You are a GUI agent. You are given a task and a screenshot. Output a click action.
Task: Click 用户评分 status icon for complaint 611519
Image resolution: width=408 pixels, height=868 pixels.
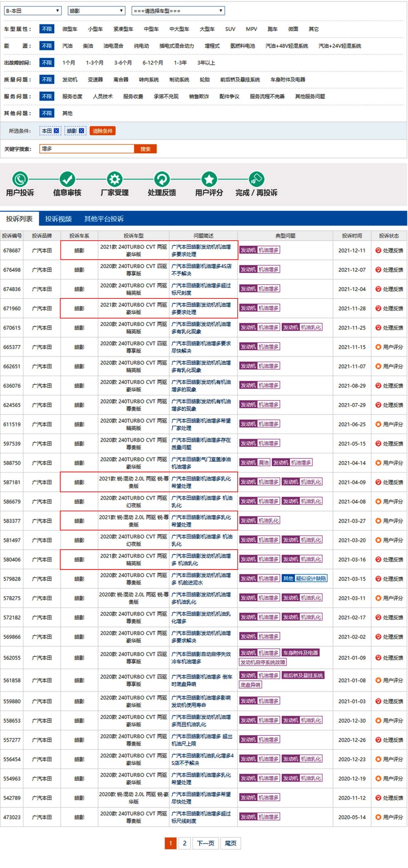tap(378, 424)
